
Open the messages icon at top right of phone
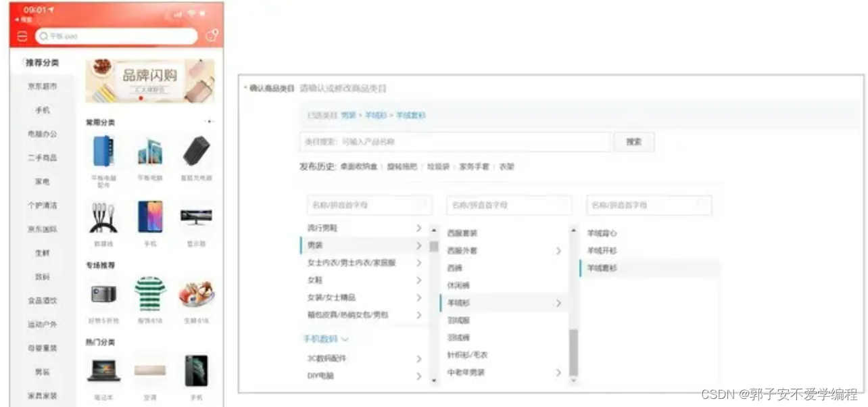click(212, 36)
